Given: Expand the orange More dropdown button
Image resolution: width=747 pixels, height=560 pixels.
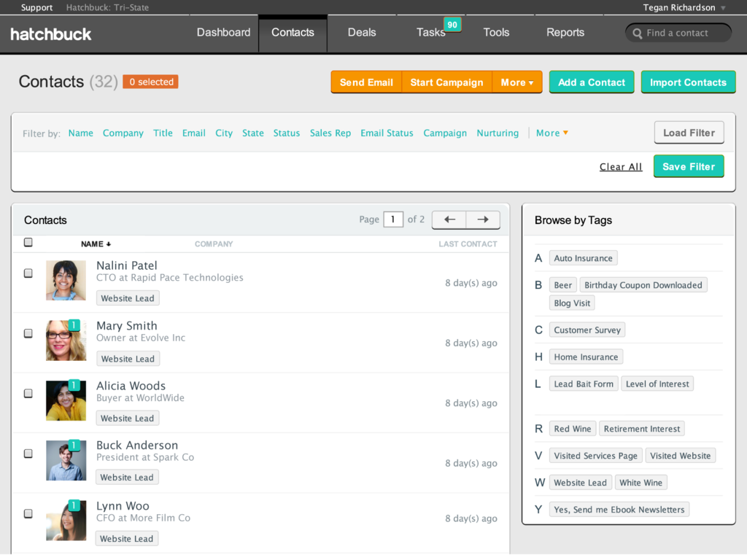Looking at the screenshot, I should 517,82.
